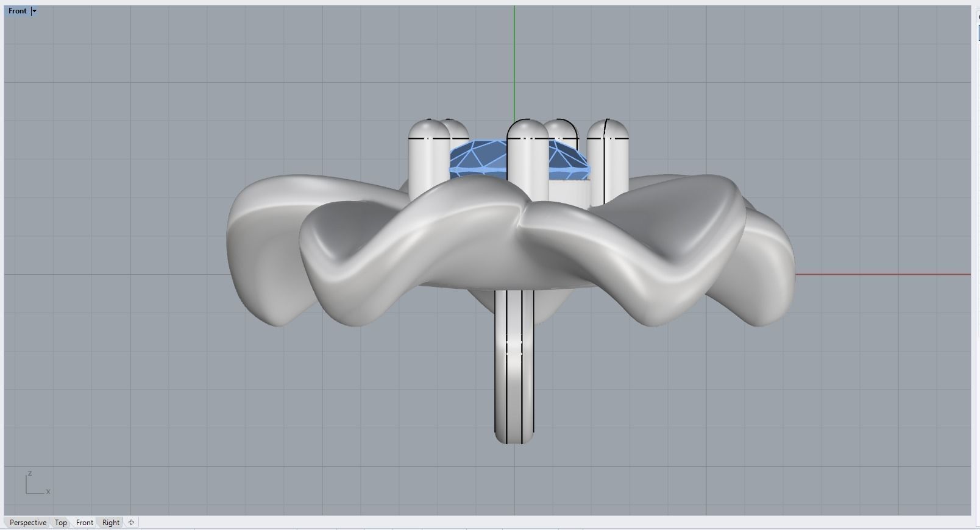980x530 pixels.
Task: Click the Front viewport title label
Action: 18,11
